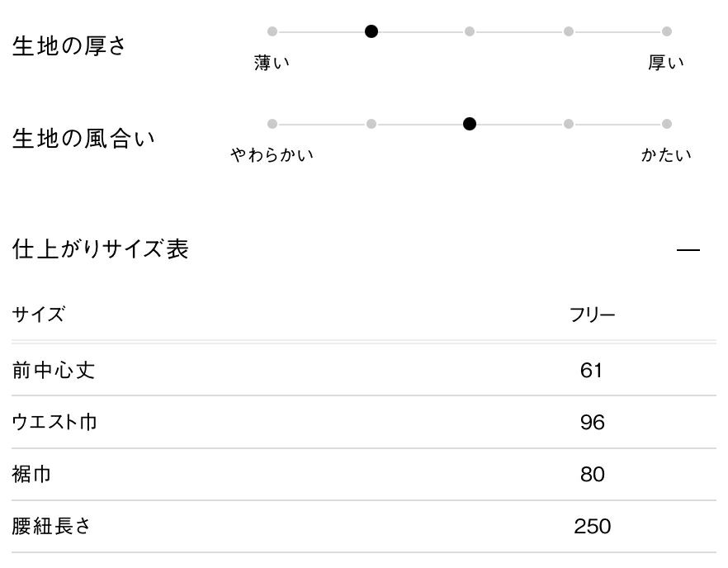This screenshot has height=568, width=728.
Task: Collapse the 仕上がりサイズ表 section with minus icon
Action: pyautogui.click(x=688, y=250)
